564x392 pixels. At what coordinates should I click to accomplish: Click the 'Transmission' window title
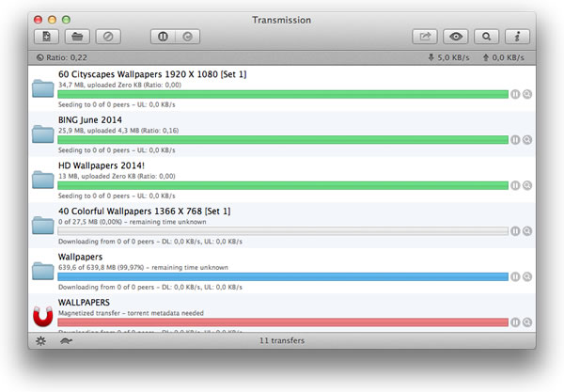click(x=282, y=20)
